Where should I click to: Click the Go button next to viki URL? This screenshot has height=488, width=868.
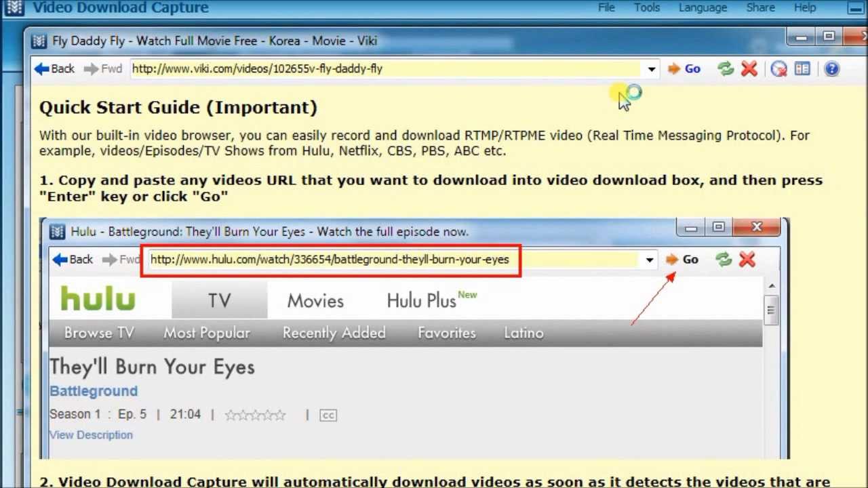684,69
